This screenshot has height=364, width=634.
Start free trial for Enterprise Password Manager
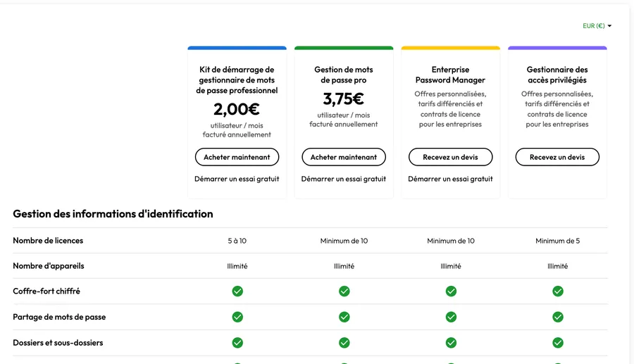[450, 179]
